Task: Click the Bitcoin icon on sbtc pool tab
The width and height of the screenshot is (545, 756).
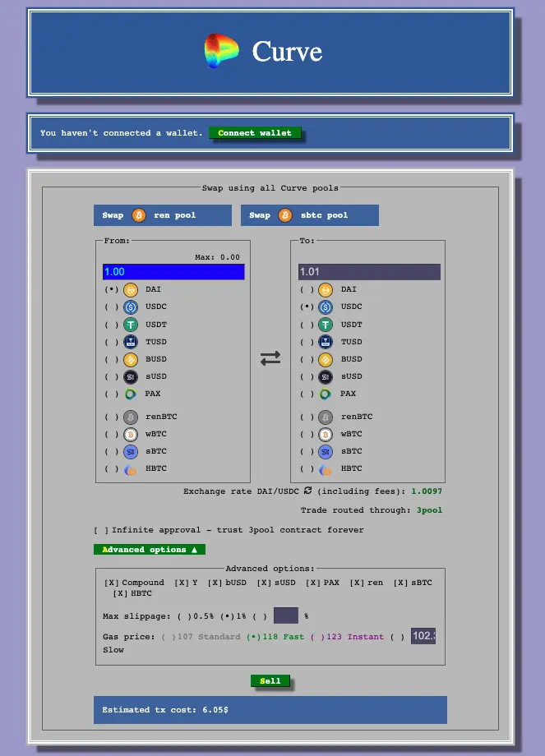Action: tap(285, 215)
